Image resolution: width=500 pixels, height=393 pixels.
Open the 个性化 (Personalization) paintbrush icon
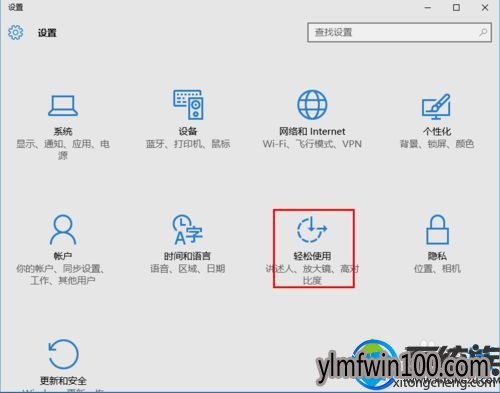click(436, 106)
